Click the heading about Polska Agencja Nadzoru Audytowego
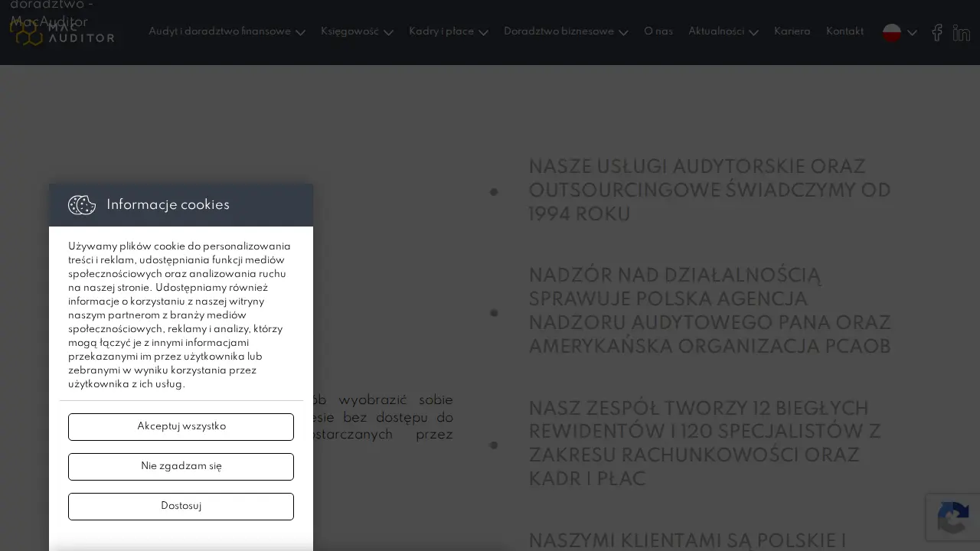The image size is (980, 551). (710, 311)
